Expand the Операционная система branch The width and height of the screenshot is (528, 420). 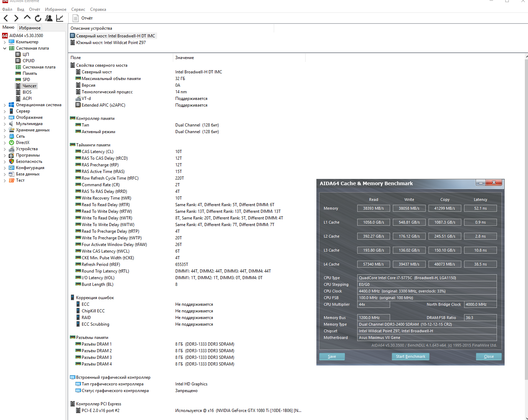coord(5,105)
